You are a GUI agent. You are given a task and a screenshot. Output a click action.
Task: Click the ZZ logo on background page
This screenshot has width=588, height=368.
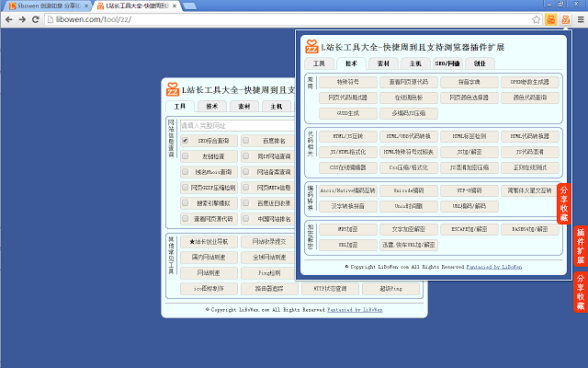pos(173,89)
